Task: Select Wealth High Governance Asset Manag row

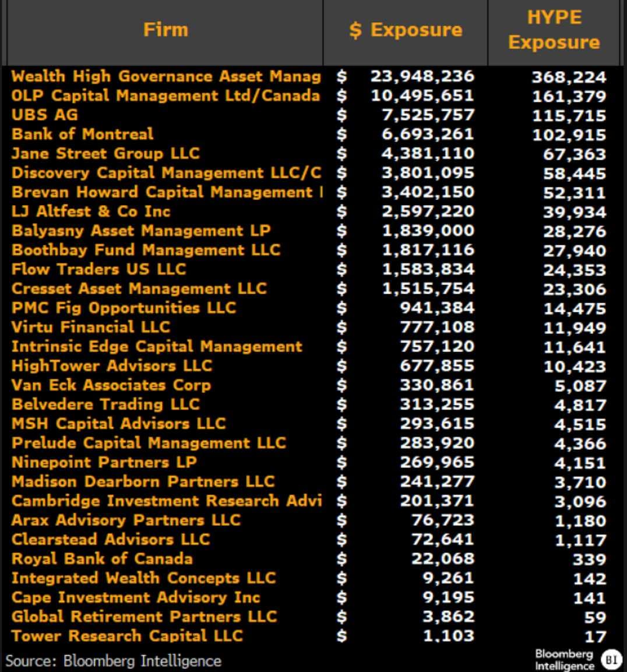Action: click(313, 76)
